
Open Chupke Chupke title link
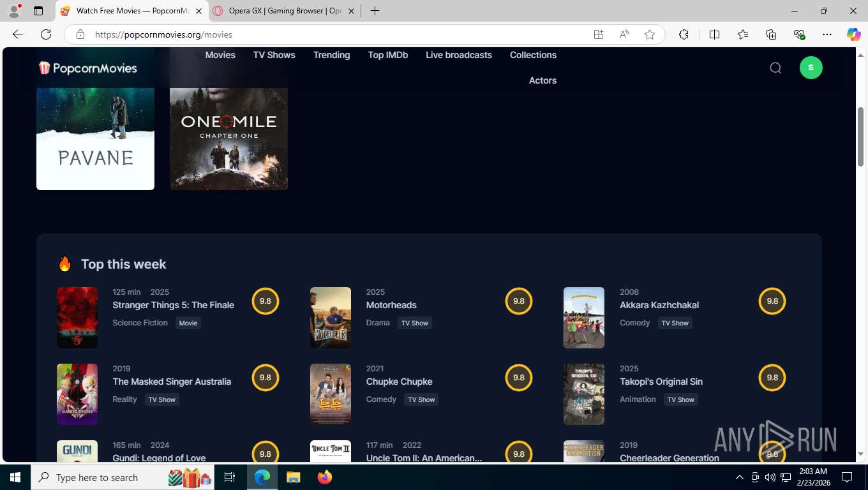click(400, 382)
